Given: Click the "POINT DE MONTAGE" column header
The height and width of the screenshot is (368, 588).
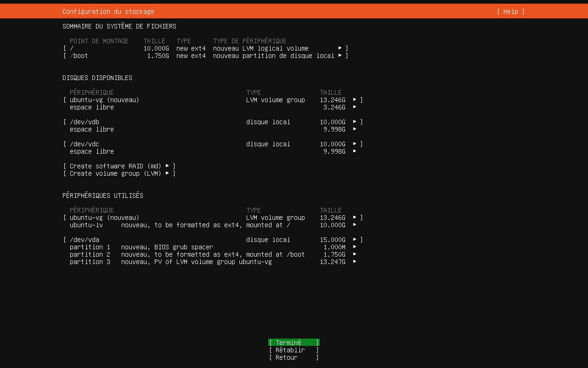Looking at the screenshot, I should point(99,41).
